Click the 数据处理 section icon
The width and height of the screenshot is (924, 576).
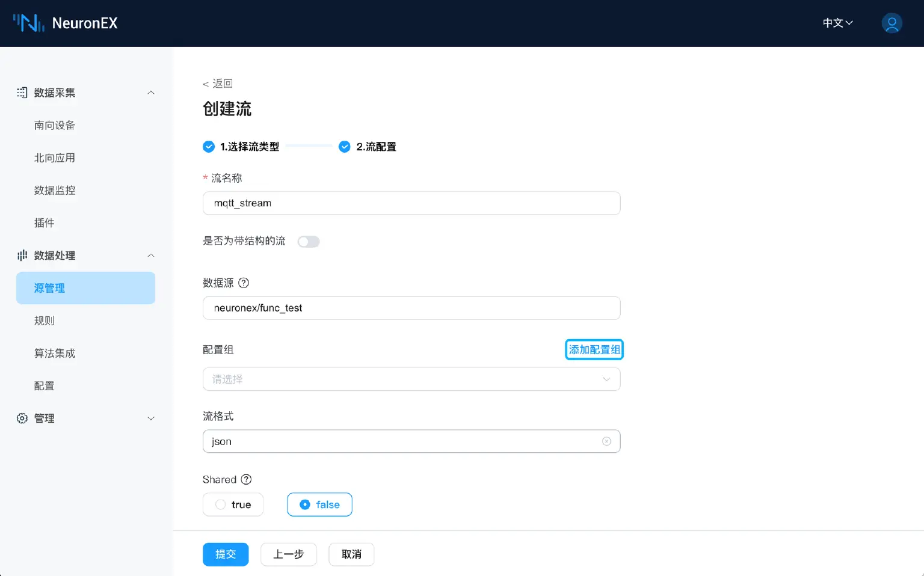click(x=22, y=256)
